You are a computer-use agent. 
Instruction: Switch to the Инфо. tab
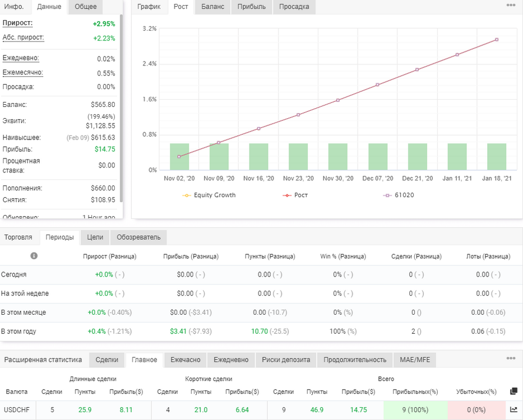coord(14,7)
